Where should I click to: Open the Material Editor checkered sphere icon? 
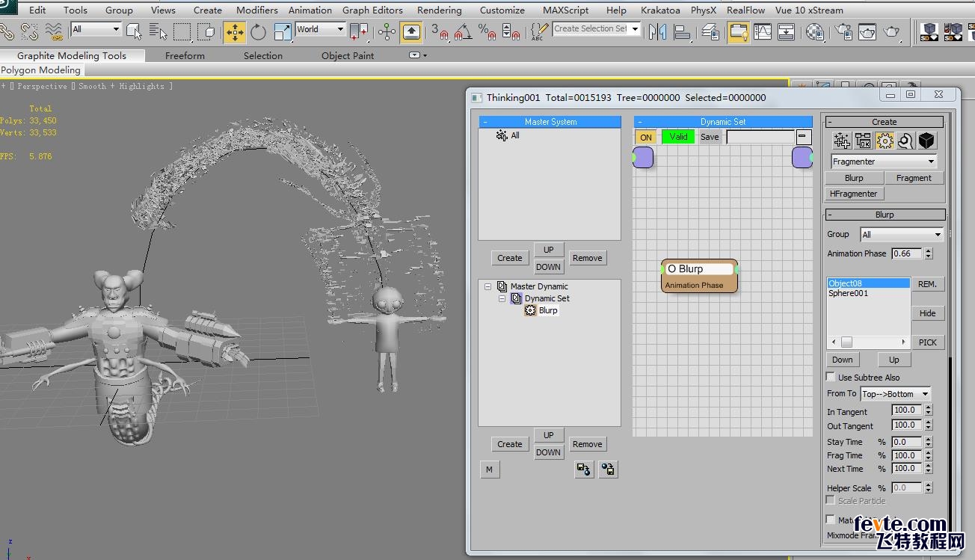(815, 31)
